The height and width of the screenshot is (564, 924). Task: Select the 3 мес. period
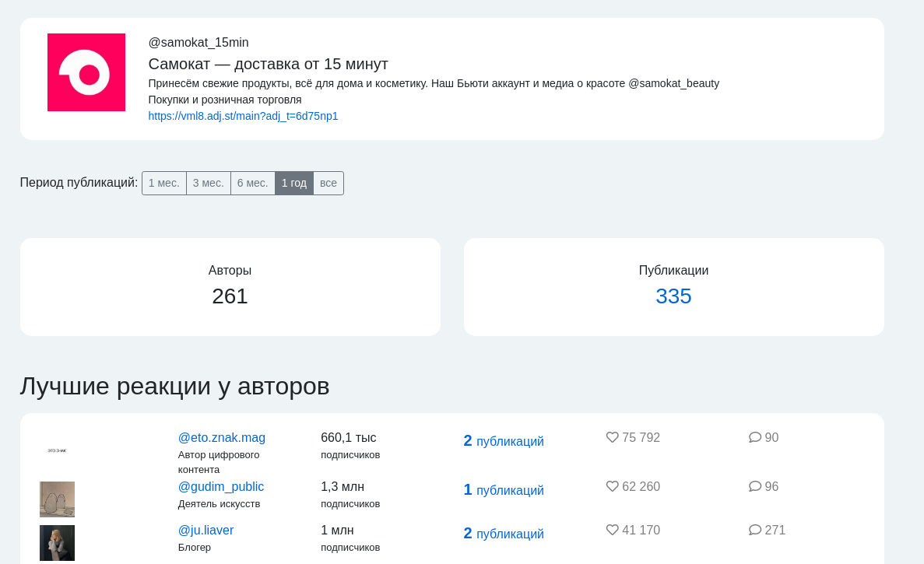pyautogui.click(x=209, y=183)
